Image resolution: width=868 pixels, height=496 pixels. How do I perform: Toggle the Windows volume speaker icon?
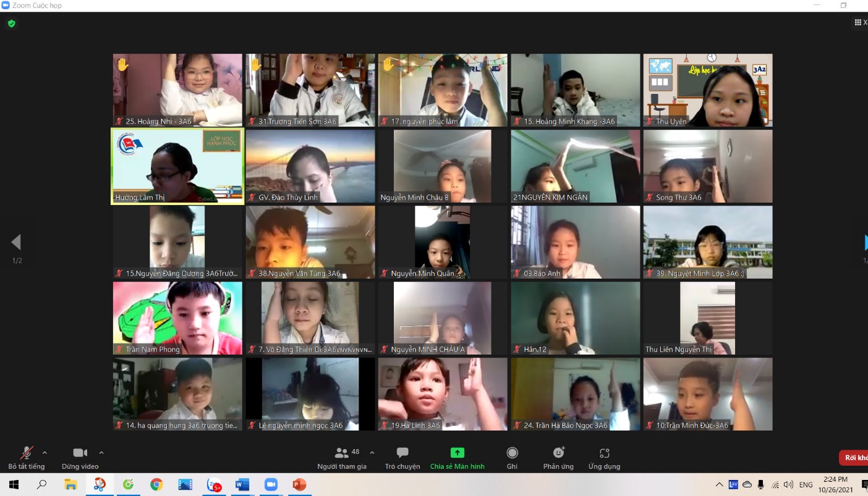[788, 484]
